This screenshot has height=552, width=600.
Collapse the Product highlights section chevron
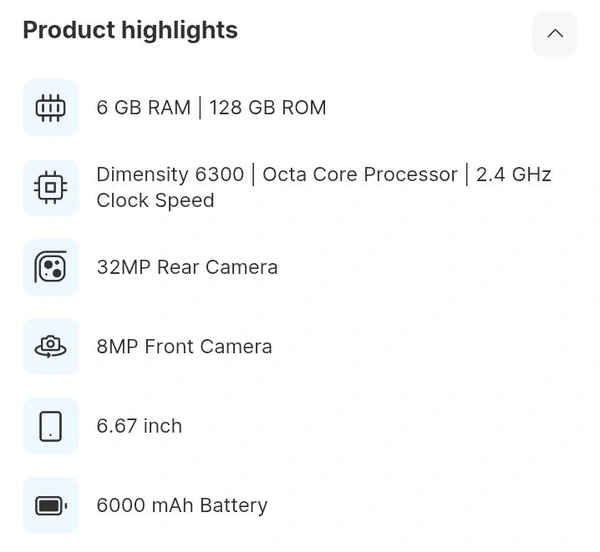click(x=555, y=34)
